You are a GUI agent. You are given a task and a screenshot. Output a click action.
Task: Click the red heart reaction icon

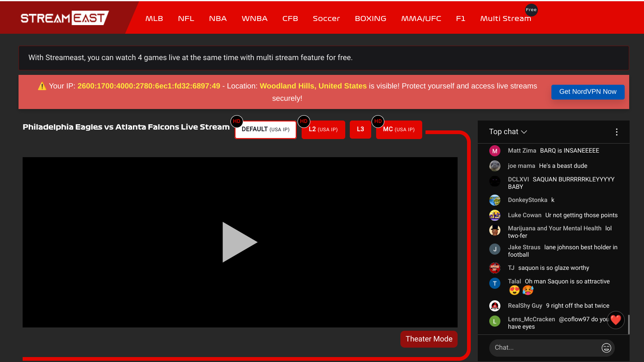(x=616, y=320)
